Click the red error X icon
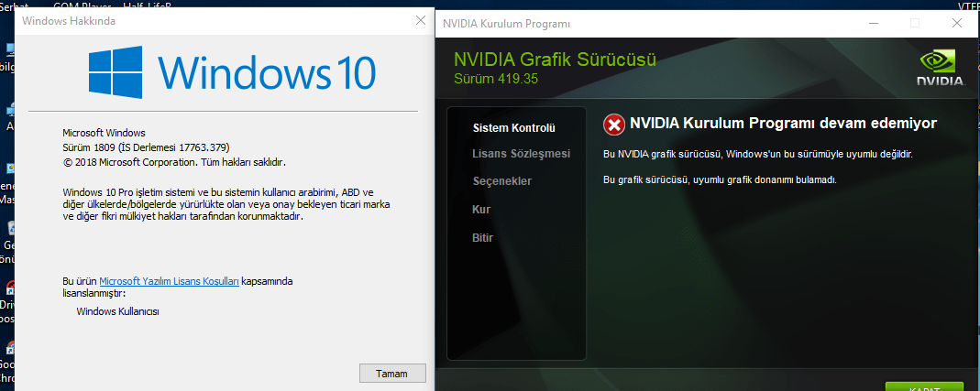Screen dimensions: 980x391 coord(613,125)
